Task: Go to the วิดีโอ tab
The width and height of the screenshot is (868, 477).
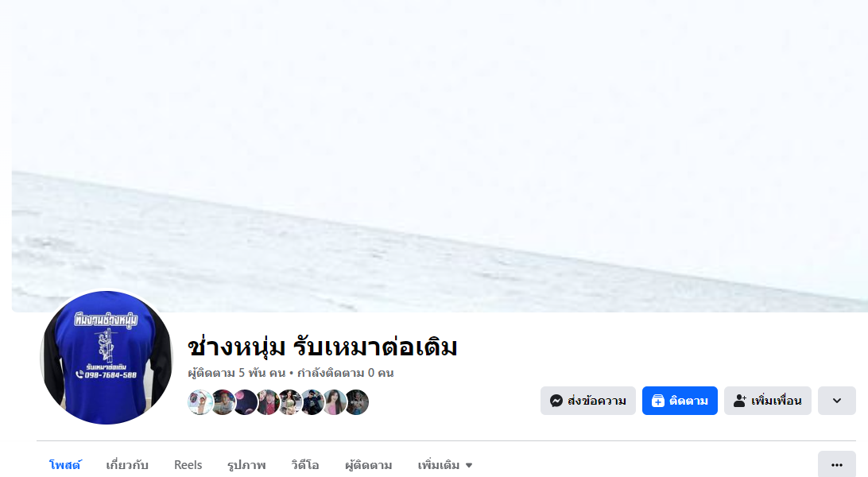Action: [x=305, y=465]
